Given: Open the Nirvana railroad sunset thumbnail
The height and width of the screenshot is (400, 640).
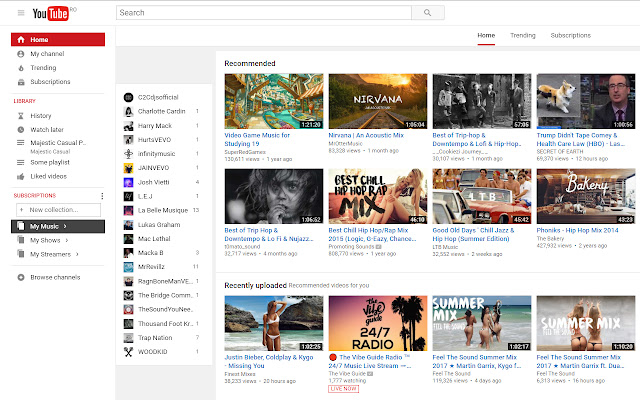Looking at the screenshot, I should pyautogui.click(x=378, y=101).
